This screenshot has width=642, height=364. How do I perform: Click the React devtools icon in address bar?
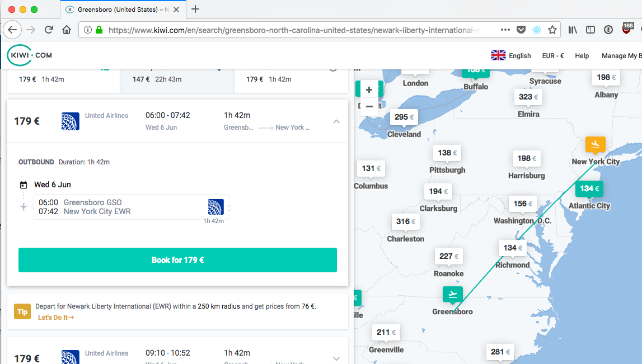point(537,30)
